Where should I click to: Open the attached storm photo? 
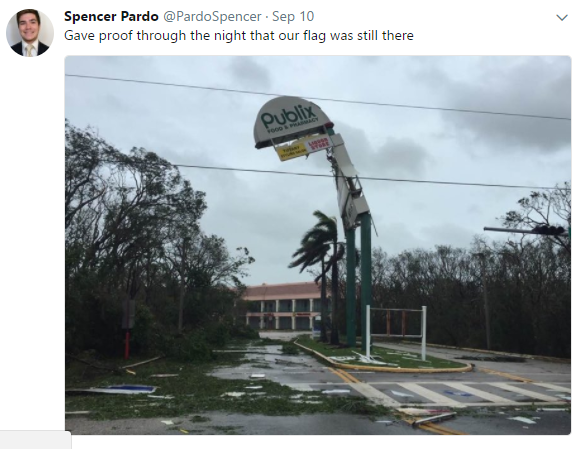(x=318, y=245)
